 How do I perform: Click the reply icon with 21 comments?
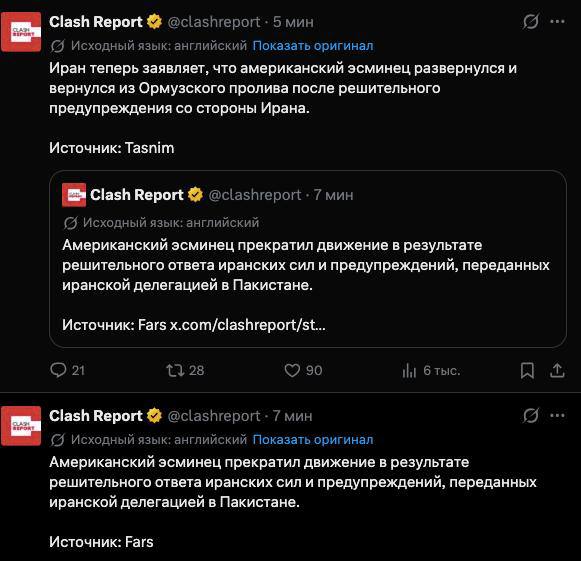(x=58, y=370)
